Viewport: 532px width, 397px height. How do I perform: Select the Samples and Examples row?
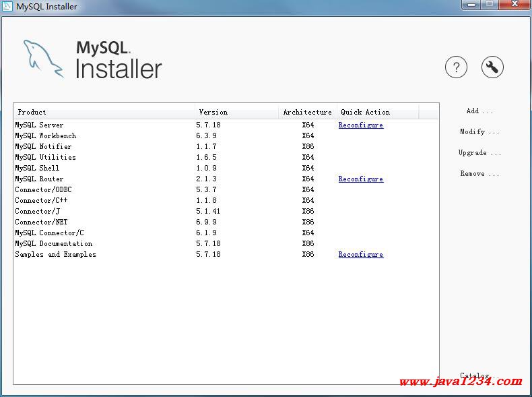coord(226,254)
